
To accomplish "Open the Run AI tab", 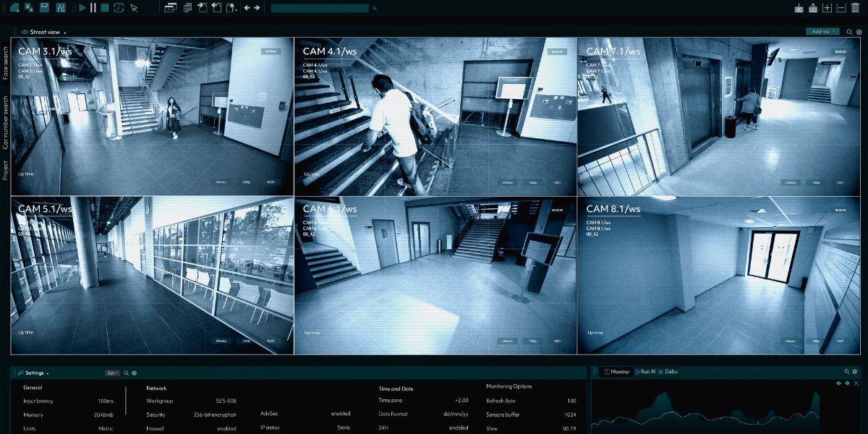I will click(645, 372).
